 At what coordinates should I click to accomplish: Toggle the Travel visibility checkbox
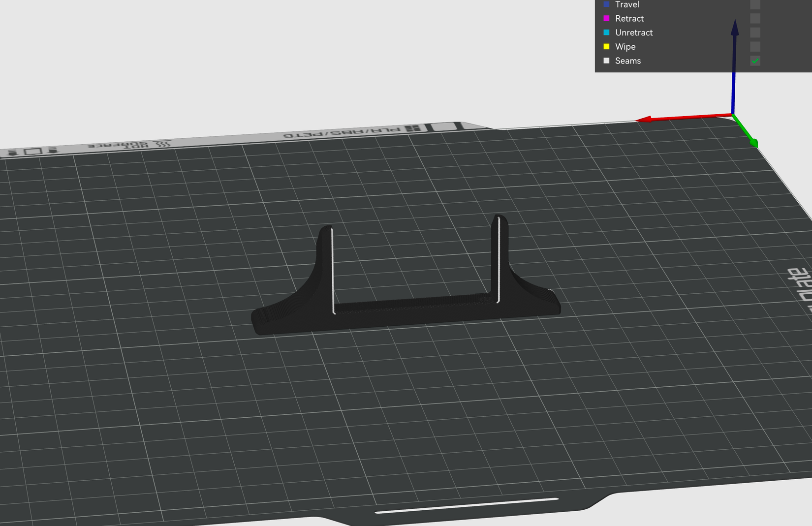(x=755, y=4)
